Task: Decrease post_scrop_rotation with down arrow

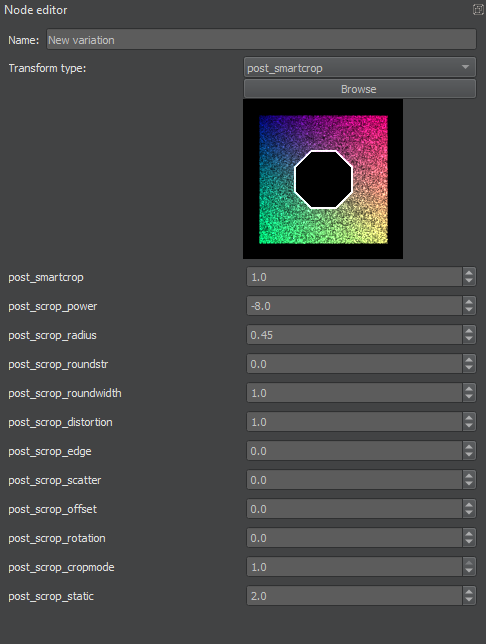Action: pyautogui.click(x=469, y=543)
